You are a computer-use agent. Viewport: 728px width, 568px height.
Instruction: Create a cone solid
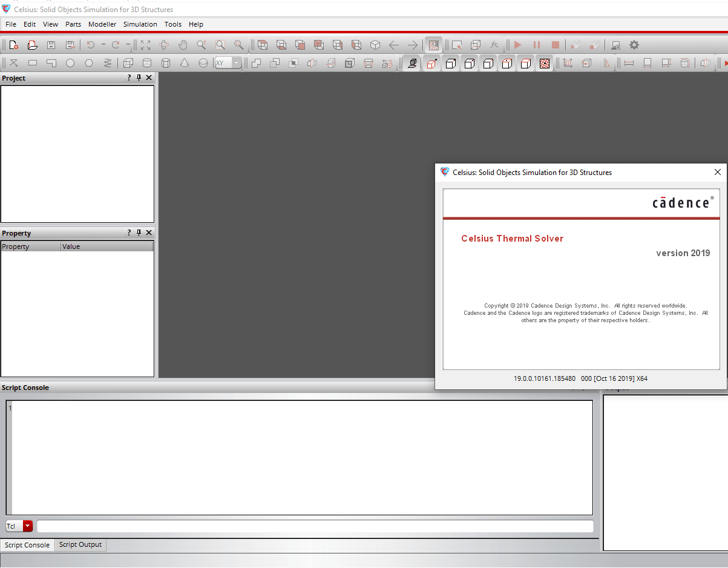[x=185, y=63]
